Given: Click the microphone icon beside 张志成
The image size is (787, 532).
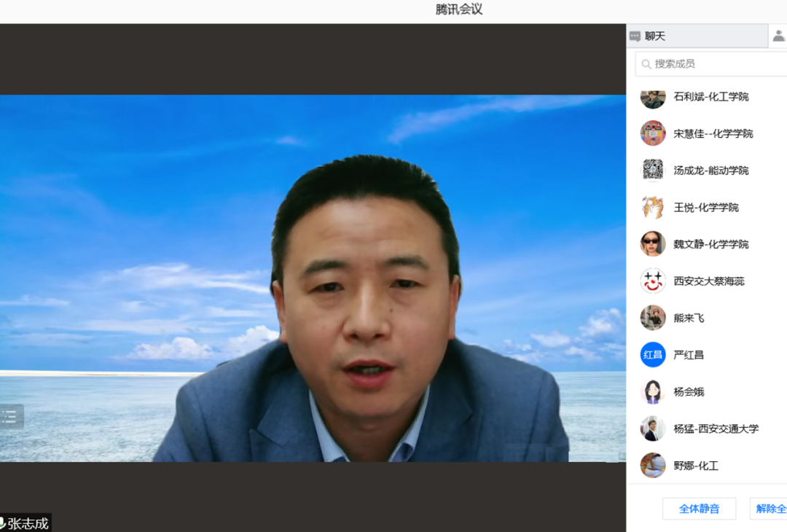Looking at the screenshot, I should click(x=2, y=523).
